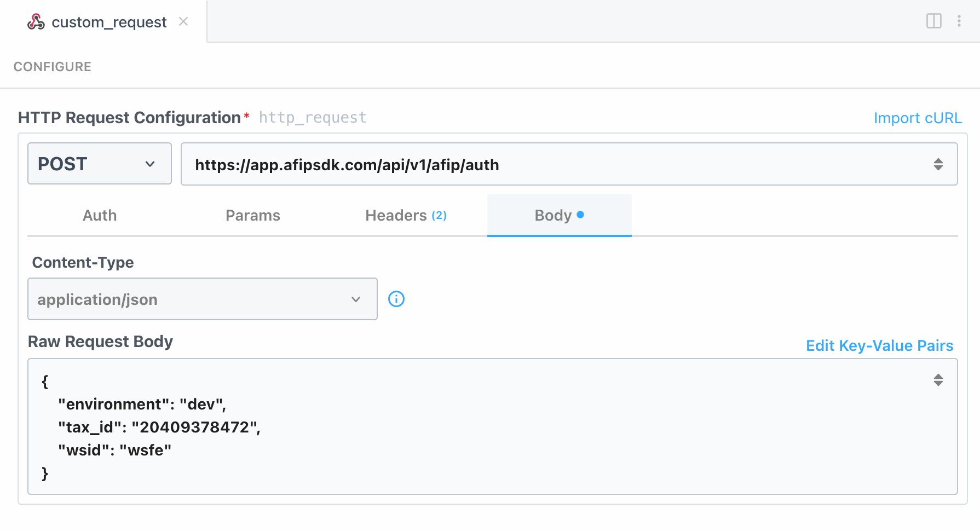Click the webhook icon on custom_request tab
The image size is (980, 531).
[36, 22]
